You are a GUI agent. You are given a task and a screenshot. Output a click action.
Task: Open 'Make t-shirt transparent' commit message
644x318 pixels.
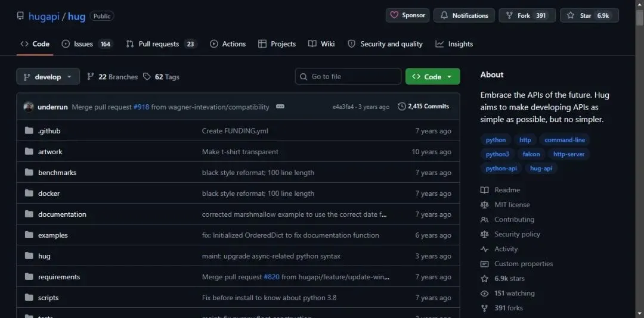(x=240, y=152)
